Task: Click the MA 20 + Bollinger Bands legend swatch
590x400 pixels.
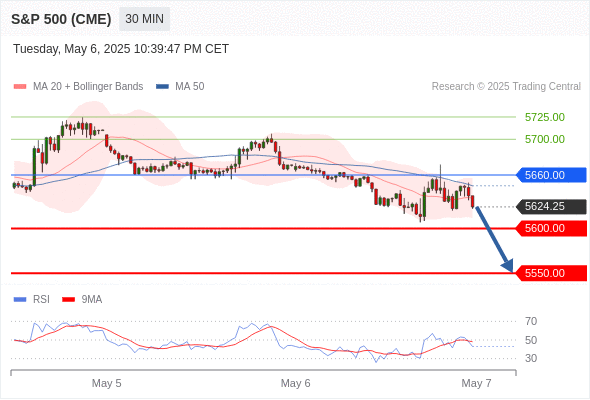Action: pos(20,87)
